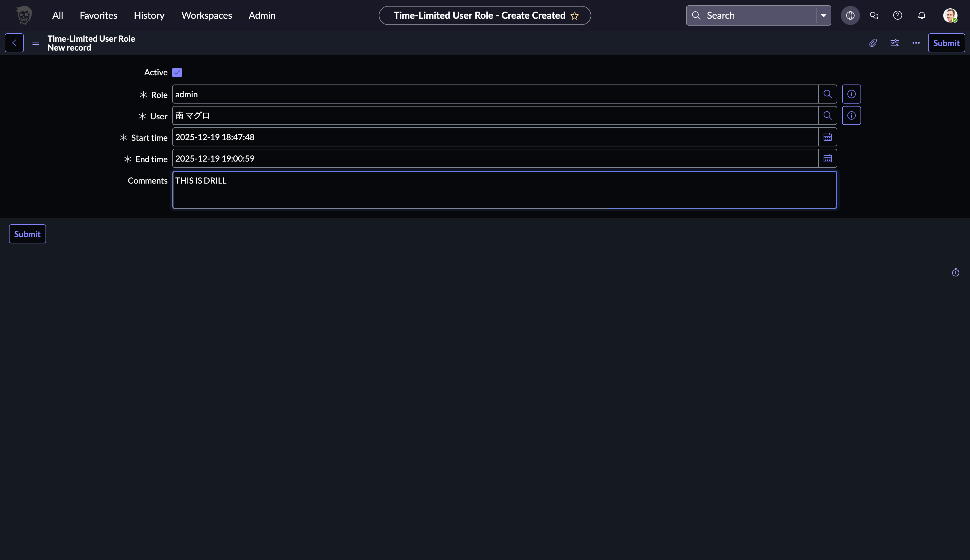
Task: Click the User lookup magnifier icon
Action: [x=827, y=116]
